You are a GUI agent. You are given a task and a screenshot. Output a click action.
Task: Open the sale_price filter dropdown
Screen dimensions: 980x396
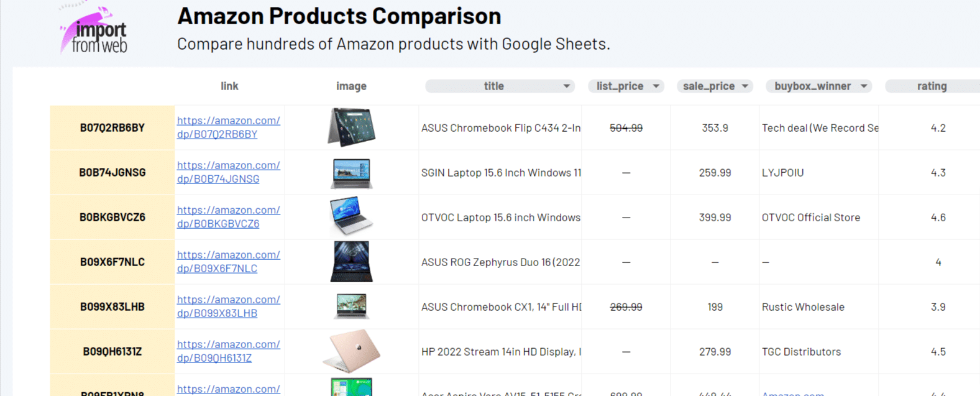[744, 86]
